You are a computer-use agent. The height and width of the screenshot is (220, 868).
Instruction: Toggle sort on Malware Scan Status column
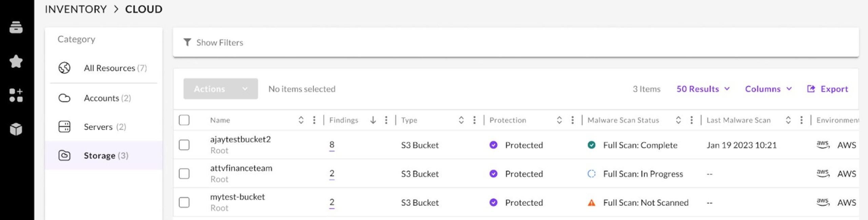[x=678, y=120]
